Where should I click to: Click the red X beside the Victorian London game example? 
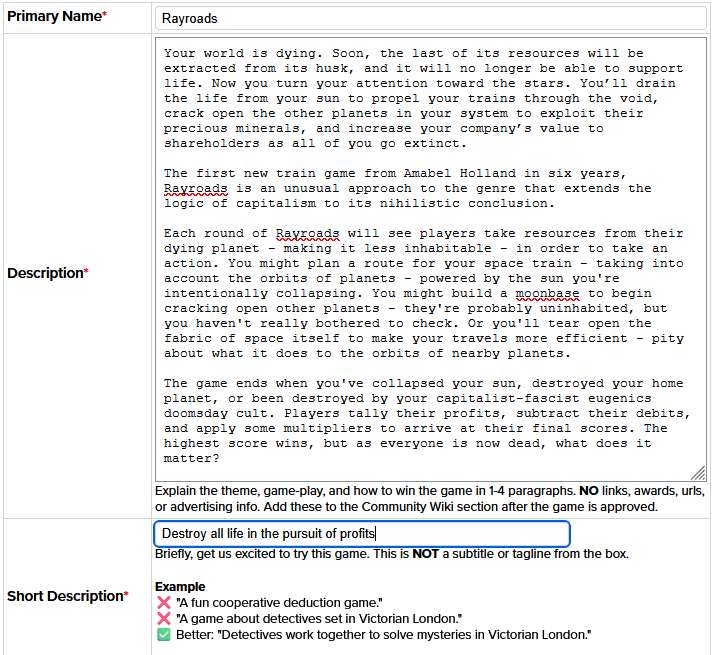(164, 619)
